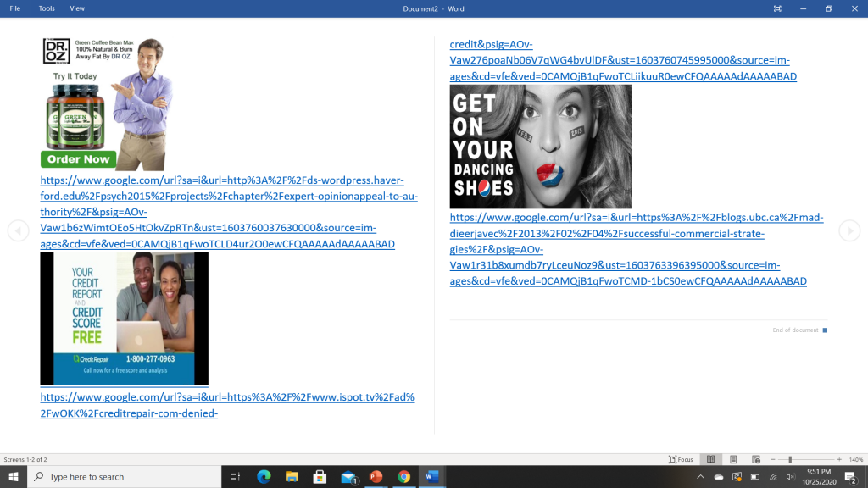
Task: Go to the previous screen arrow
Action: click(19, 230)
